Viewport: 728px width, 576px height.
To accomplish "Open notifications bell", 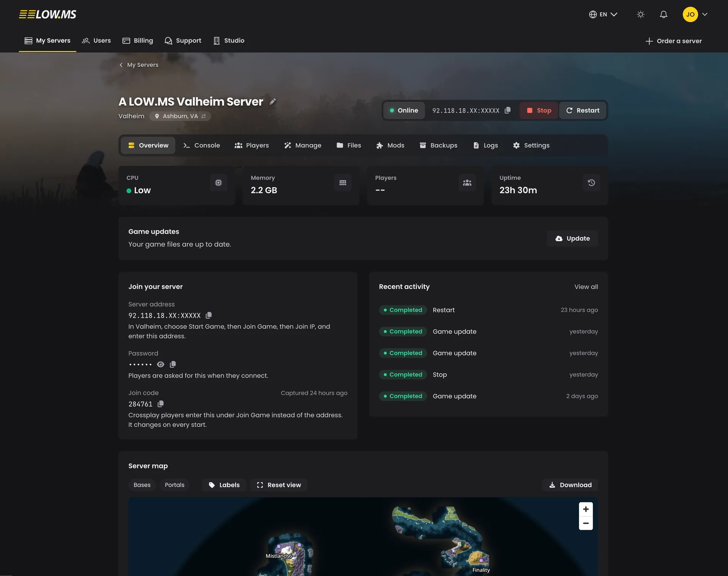I will coord(663,14).
